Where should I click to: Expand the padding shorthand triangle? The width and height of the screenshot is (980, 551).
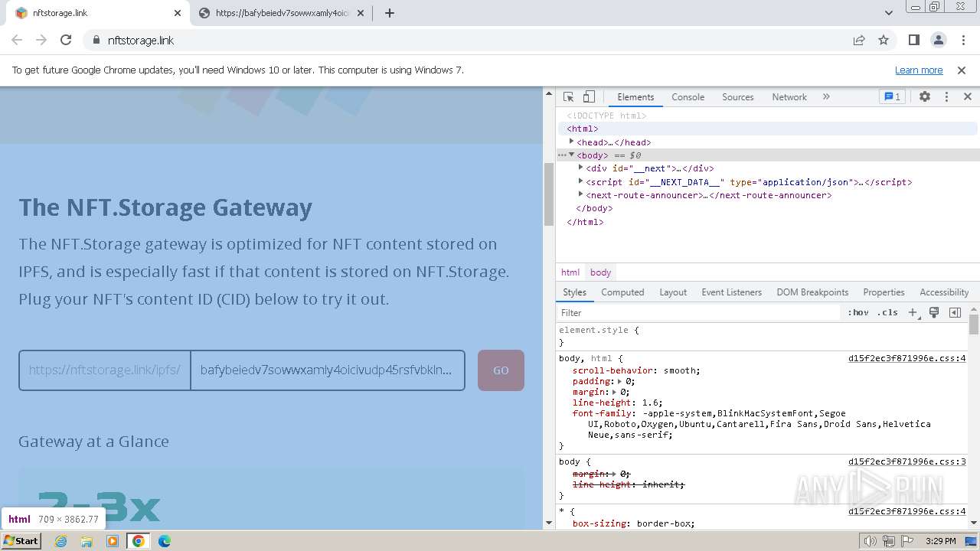click(x=620, y=381)
